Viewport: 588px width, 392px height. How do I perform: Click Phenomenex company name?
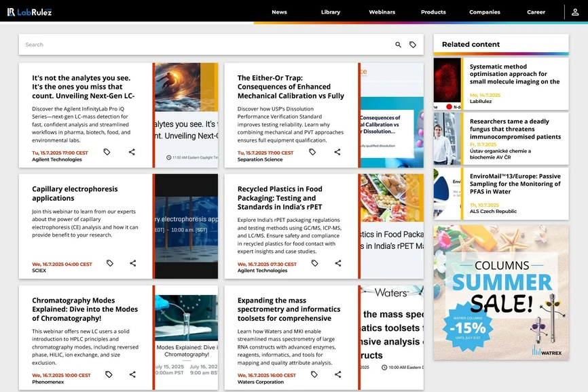click(48, 382)
